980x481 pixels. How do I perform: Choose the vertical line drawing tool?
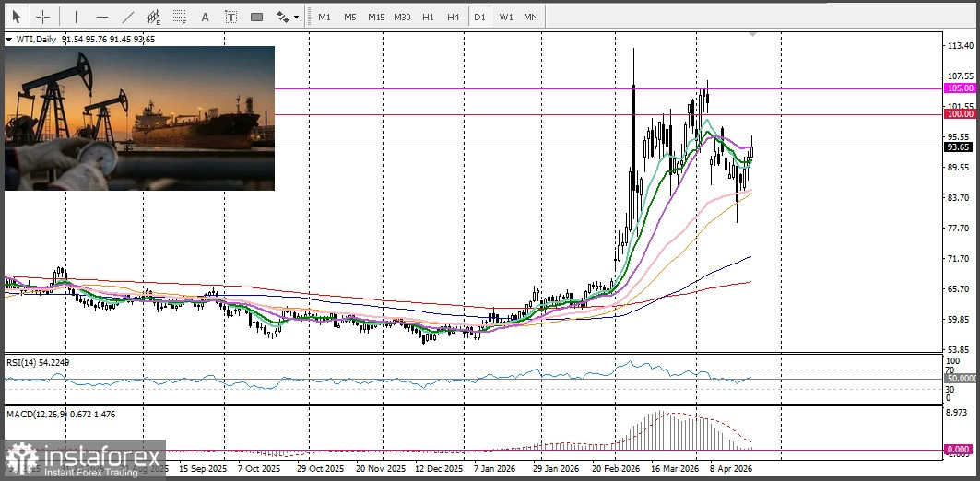coord(76,17)
